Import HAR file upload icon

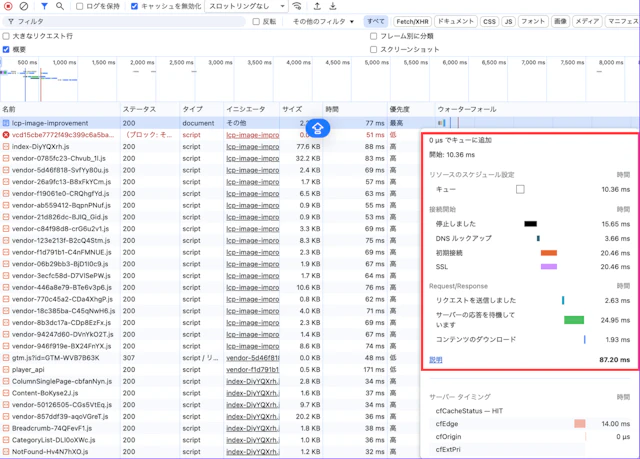coord(317,6)
